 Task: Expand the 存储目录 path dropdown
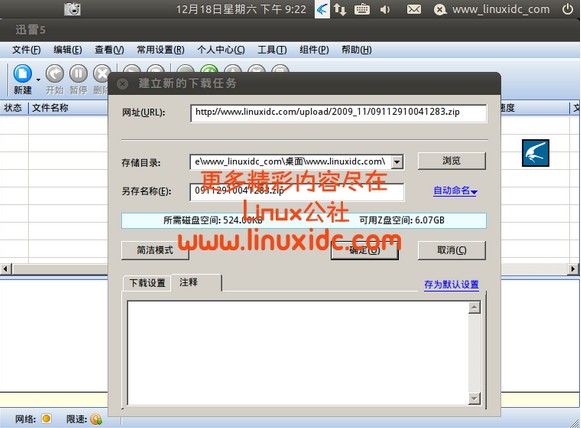point(397,162)
